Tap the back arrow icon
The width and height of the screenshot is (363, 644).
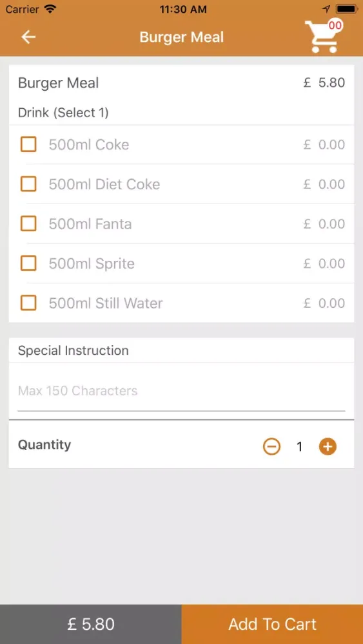click(x=28, y=37)
